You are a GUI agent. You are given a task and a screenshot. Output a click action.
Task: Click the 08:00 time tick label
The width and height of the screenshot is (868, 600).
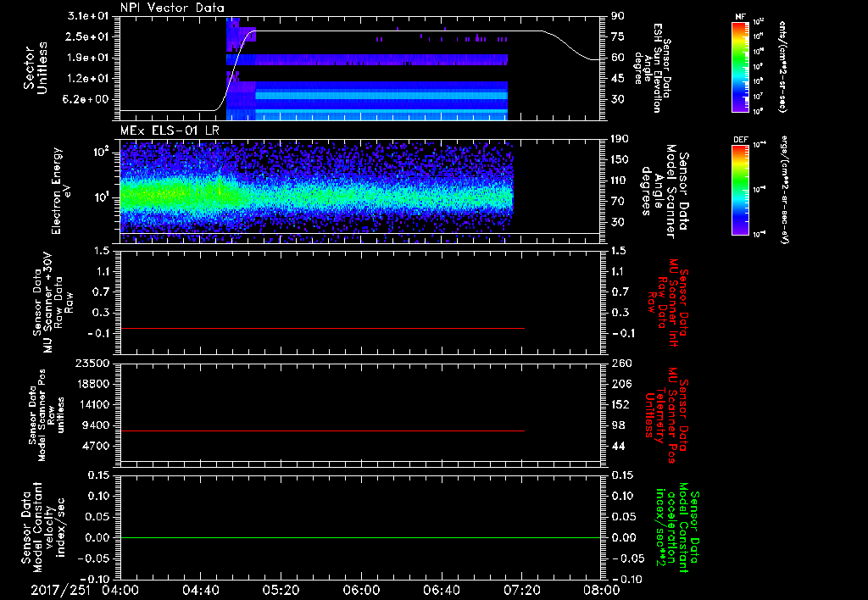602,590
